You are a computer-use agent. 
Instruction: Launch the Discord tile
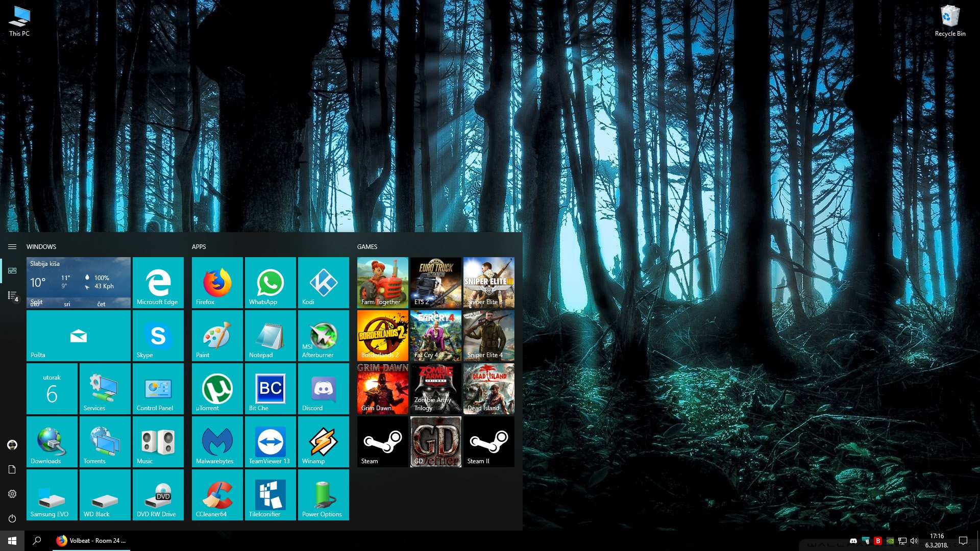(x=323, y=389)
